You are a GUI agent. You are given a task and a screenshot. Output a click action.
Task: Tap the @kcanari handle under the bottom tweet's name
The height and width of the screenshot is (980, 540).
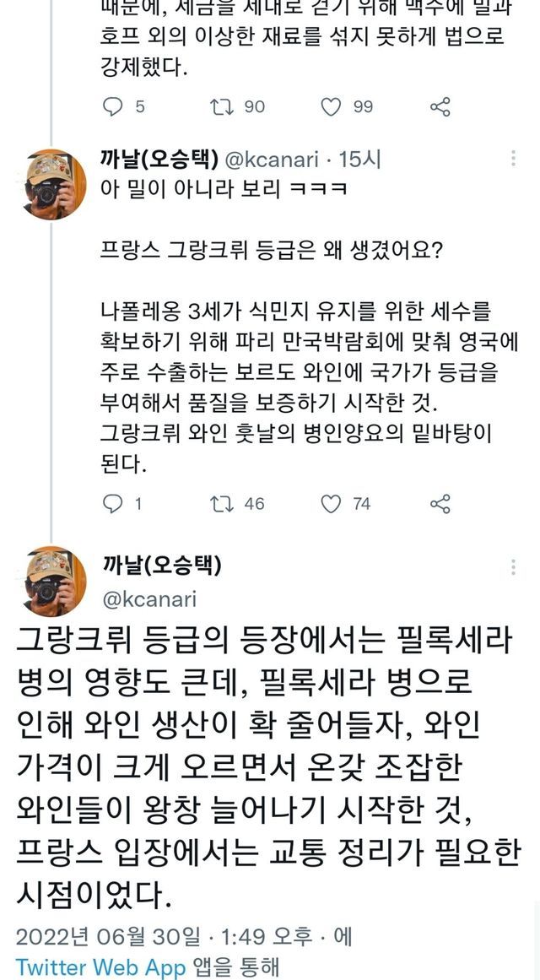(148, 598)
